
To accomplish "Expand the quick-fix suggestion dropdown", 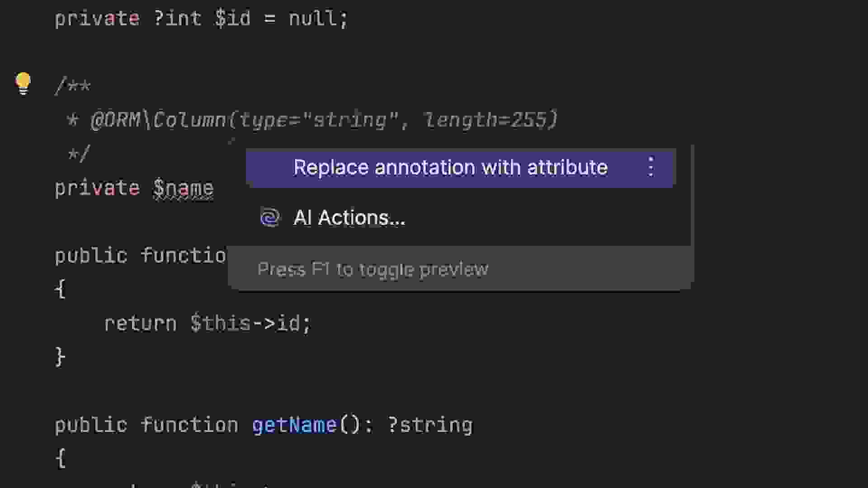I will 651,168.
